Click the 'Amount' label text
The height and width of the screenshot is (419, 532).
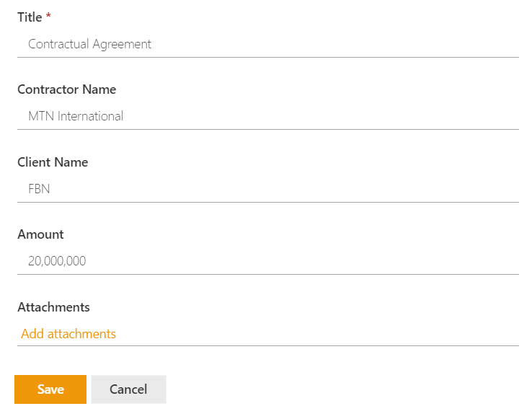coord(40,234)
